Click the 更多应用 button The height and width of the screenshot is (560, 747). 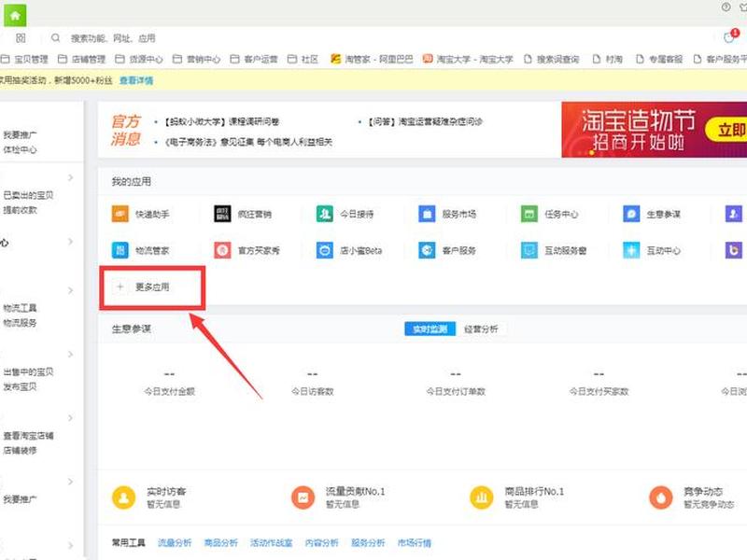152,287
